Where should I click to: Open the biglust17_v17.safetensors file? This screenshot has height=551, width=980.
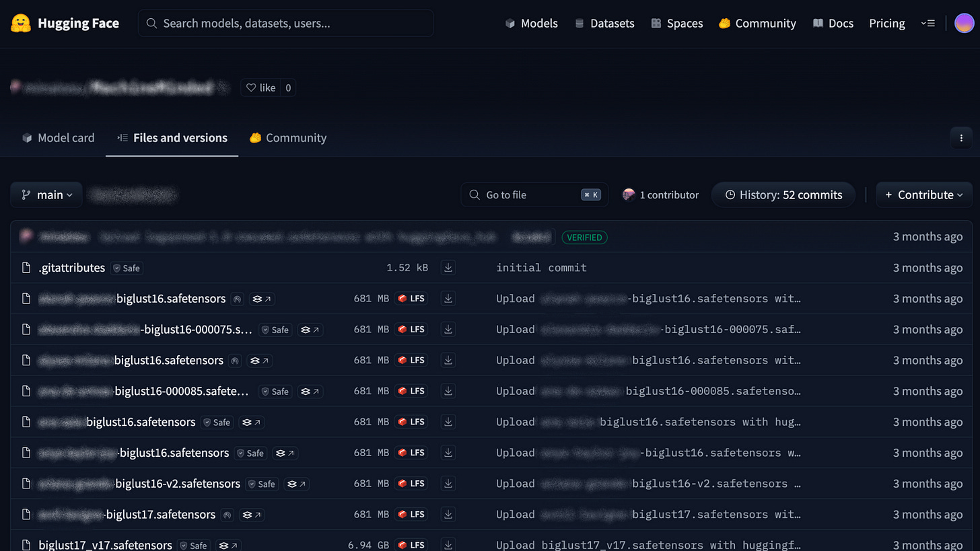(x=106, y=545)
